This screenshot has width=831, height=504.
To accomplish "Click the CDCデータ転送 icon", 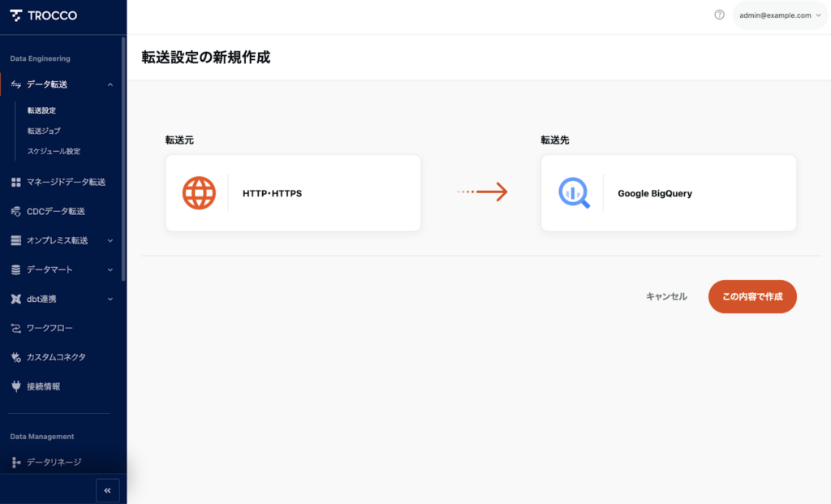I will pyautogui.click(x=16, y=211).
